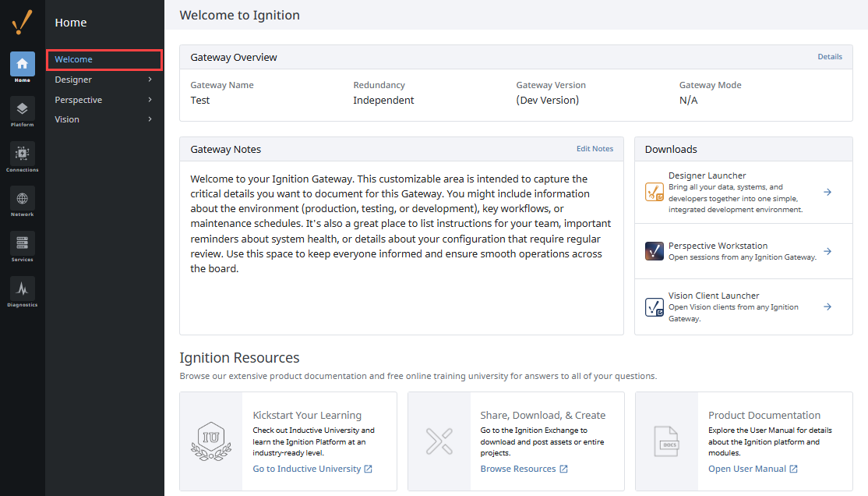This screenshot has height=496, width=868.
Task: Click external link icon beside Browse Resources
Action: click(563, 469)
